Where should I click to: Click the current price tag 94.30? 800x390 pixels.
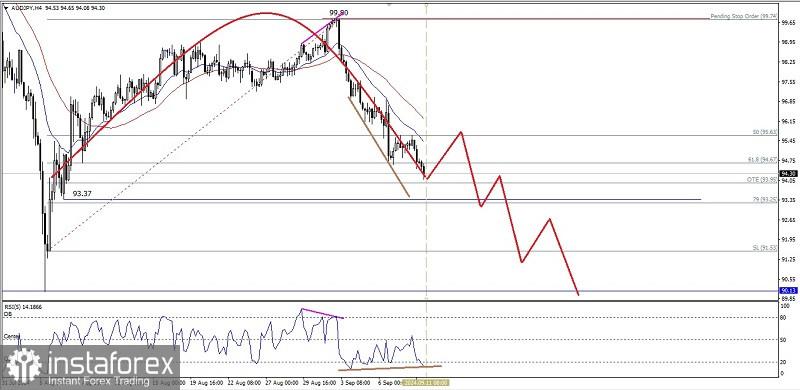789,174
